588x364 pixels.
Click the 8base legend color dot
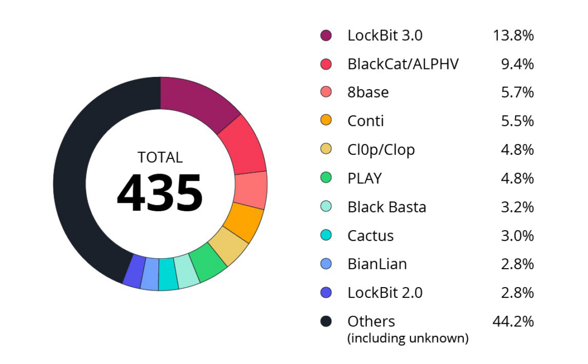326,92
